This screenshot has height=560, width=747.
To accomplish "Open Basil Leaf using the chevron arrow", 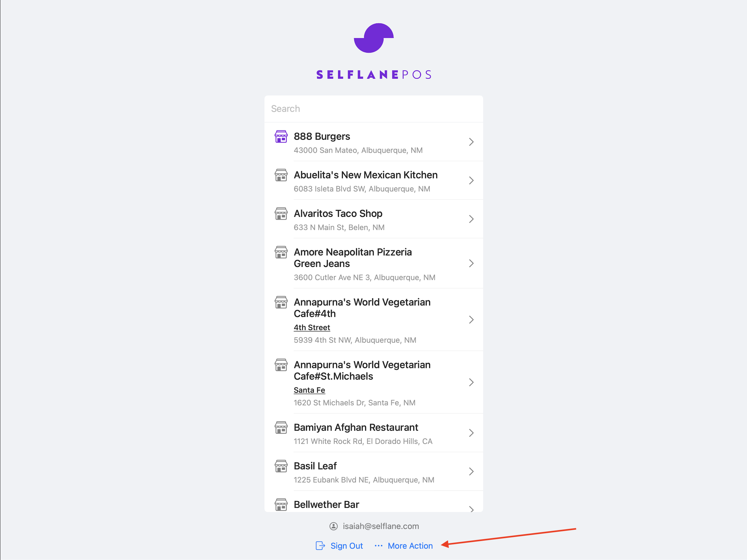I will click(x=471, y=472).
